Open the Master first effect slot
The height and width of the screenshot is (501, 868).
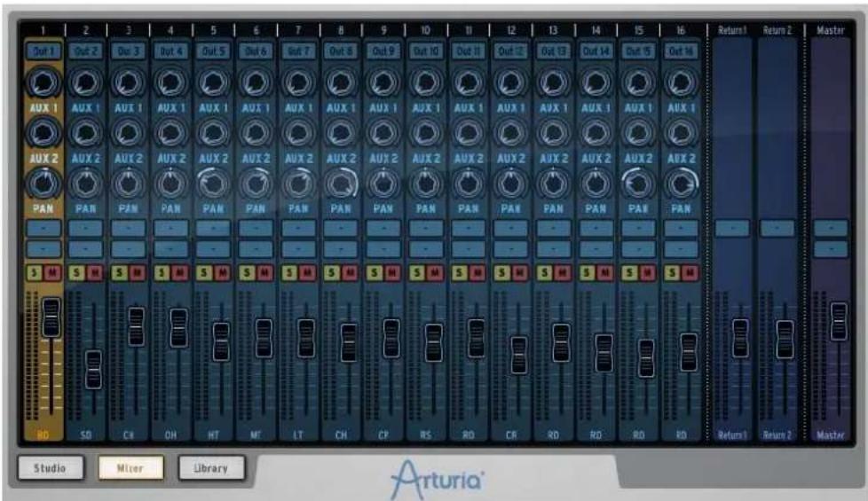pos(831,228)
